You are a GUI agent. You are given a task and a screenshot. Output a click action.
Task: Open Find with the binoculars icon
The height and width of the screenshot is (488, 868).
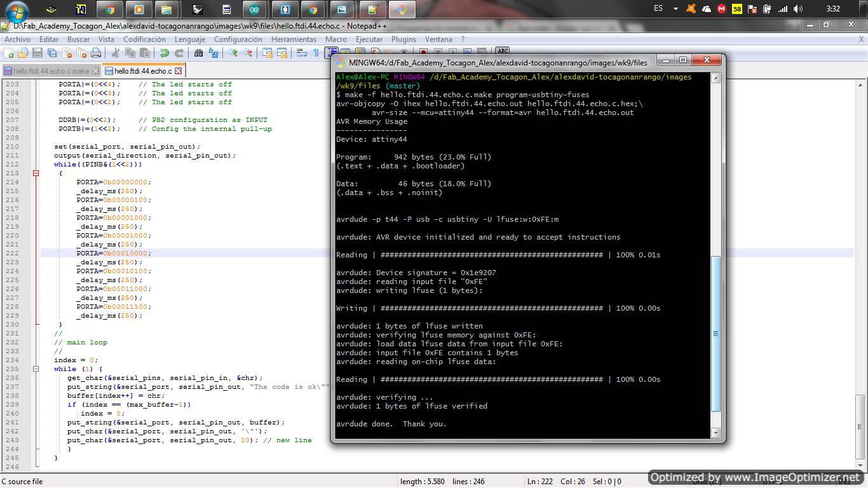(x=198, y=53)
